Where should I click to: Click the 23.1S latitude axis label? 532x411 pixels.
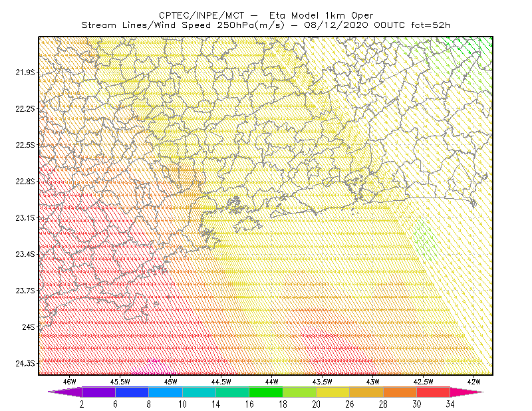pos(25,218)
